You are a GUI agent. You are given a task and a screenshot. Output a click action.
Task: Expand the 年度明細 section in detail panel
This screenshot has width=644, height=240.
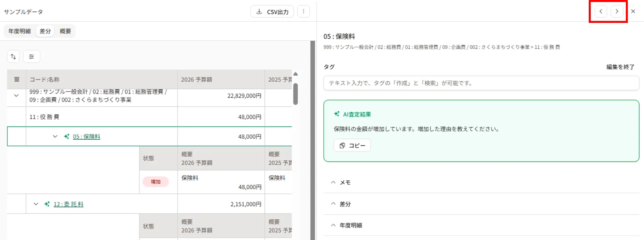pos(481,225)
